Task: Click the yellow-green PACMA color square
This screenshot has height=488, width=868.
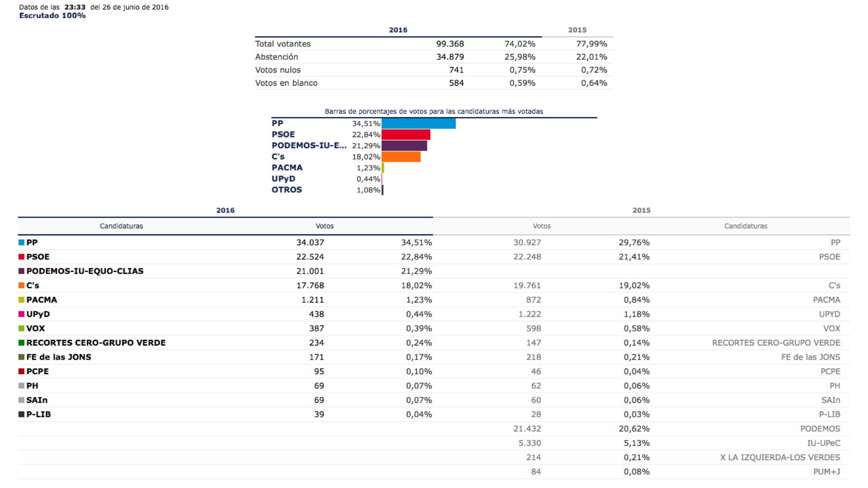Action: tap(21, 300)
